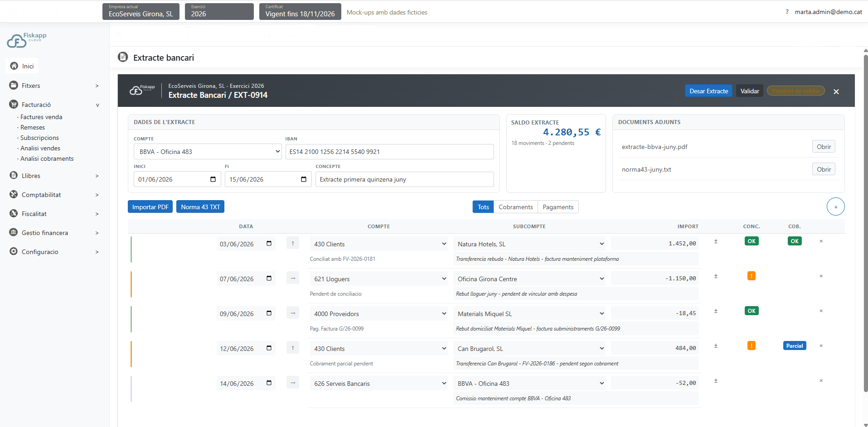Open calendar icon for 03/06/2026 date
868x427 pixels.
[269, 244]
